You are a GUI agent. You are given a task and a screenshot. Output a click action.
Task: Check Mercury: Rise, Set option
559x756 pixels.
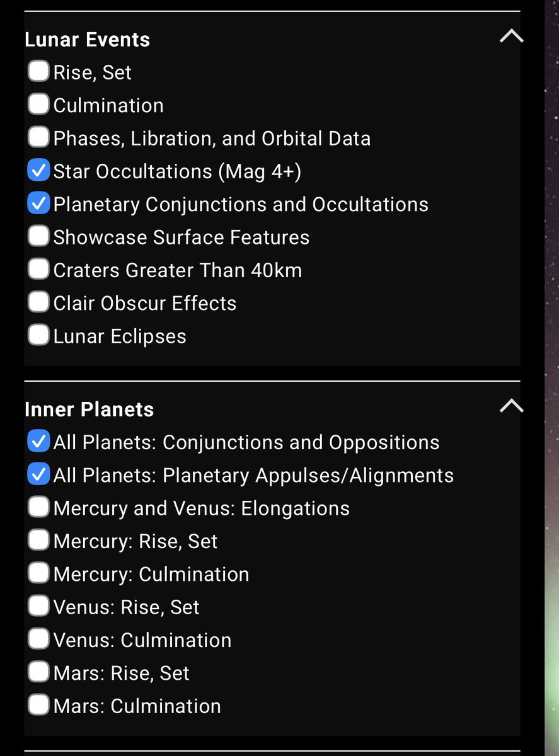point(38,540)
